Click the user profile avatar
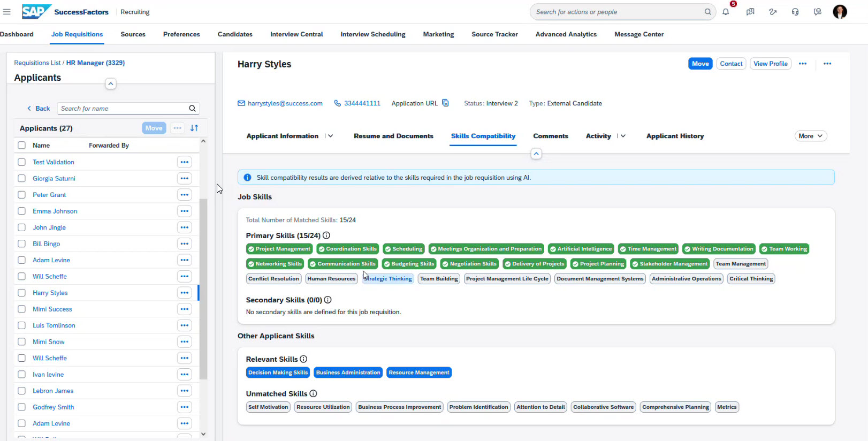868x441 pixels. coord(840,12)
